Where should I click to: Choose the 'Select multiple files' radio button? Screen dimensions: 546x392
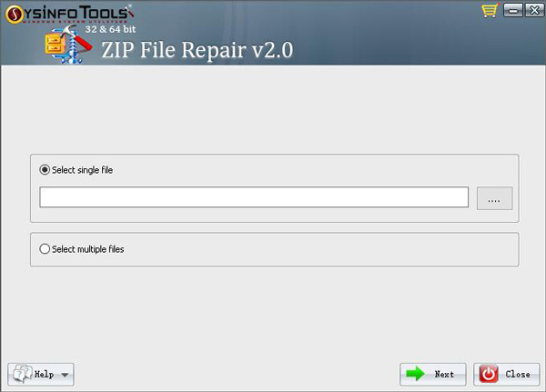45,249
